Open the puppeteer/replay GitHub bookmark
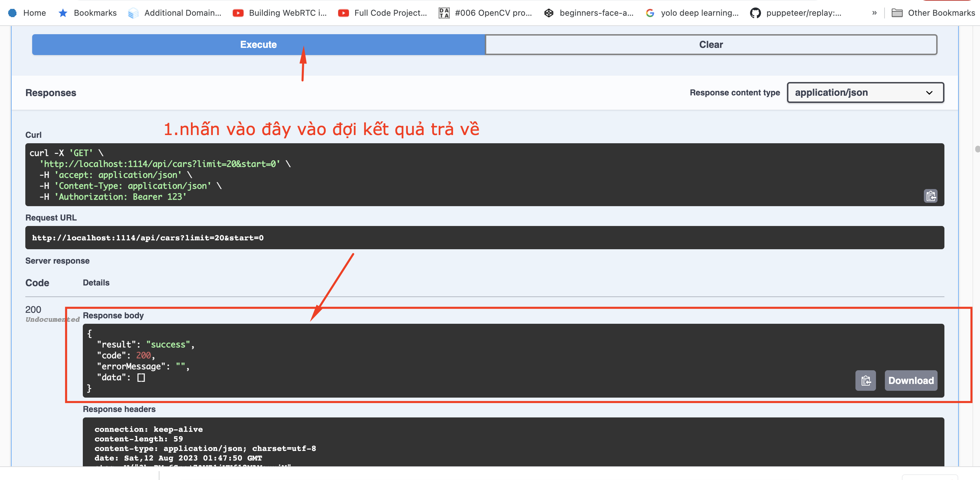The image size is (980, 480). 796,13
